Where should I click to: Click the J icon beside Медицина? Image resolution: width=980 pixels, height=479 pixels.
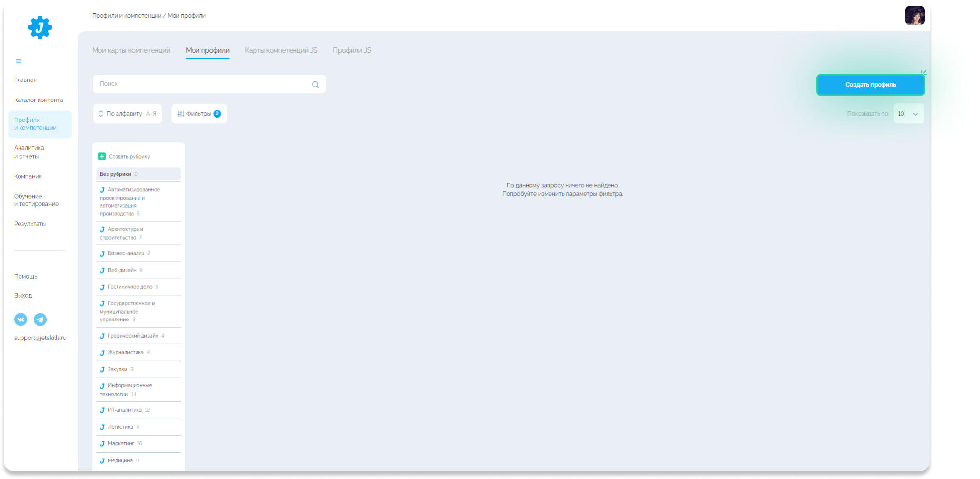[x=102, y=461]
